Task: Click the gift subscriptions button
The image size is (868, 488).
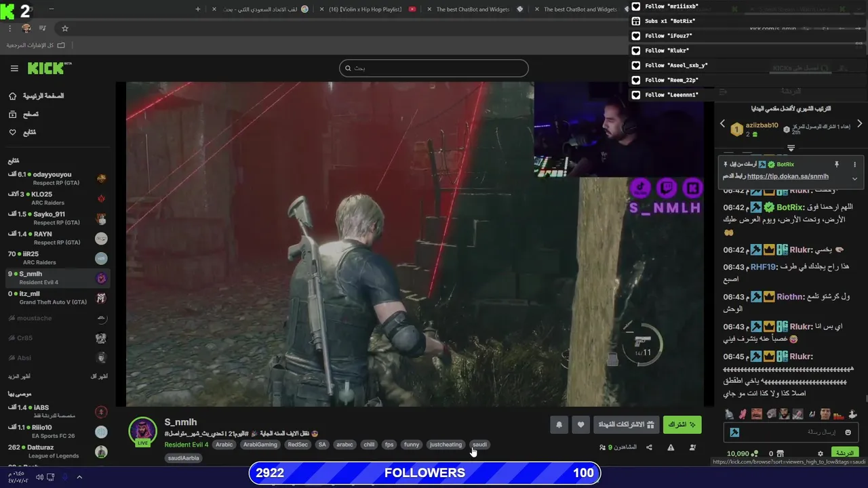Action: pyautogui.click(x=626, y=425)
